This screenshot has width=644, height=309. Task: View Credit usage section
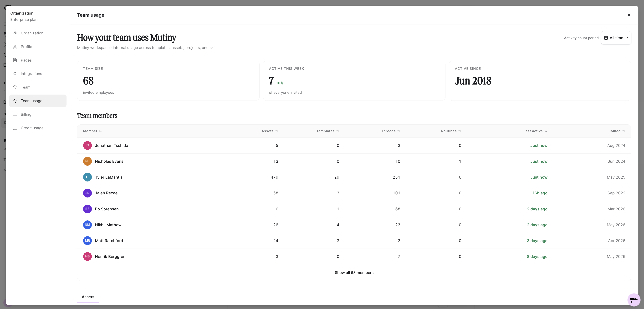click(x=38, y=128)
